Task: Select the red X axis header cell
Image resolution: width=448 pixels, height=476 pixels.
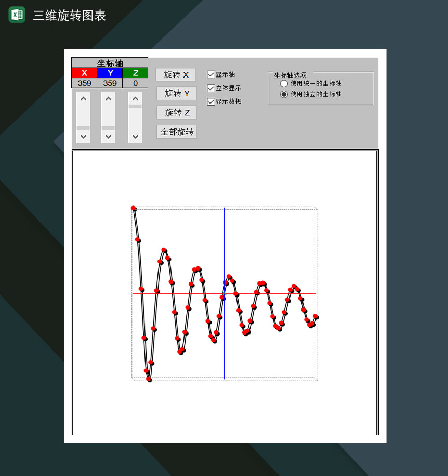Action: 84,73
